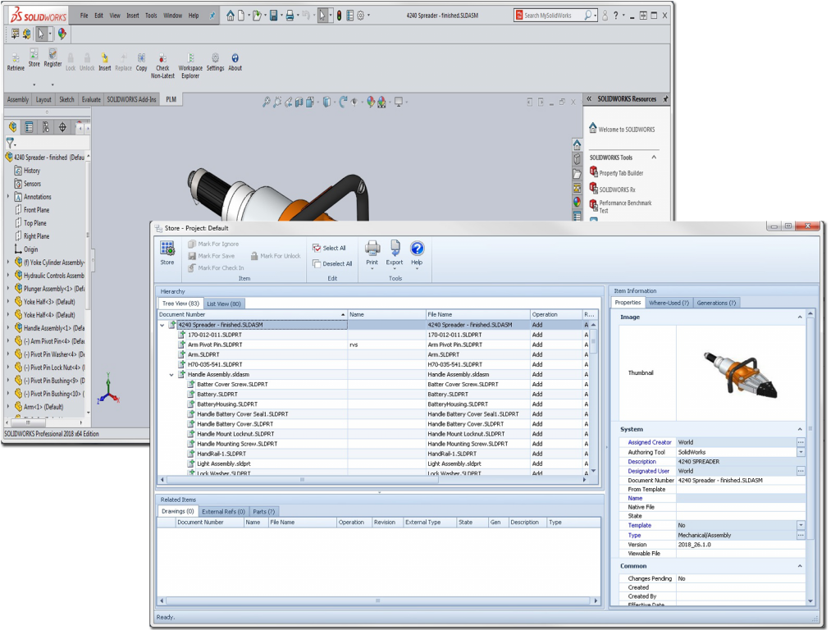The width and height of the screenshot is (840, 630).
Task: Click the Store button in Store dialog ribbon
Action: (x=167, y=253)
